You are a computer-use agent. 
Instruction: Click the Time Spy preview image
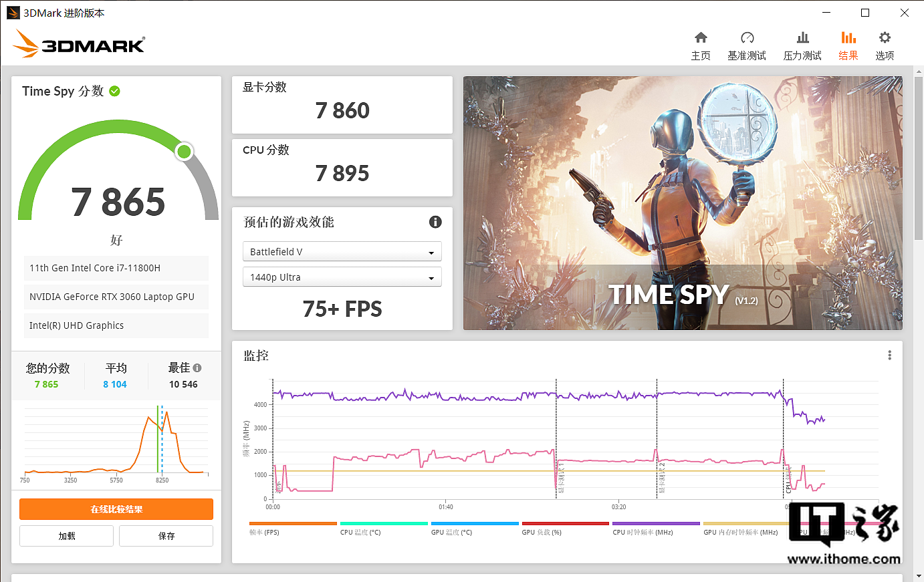coord(683,202)
